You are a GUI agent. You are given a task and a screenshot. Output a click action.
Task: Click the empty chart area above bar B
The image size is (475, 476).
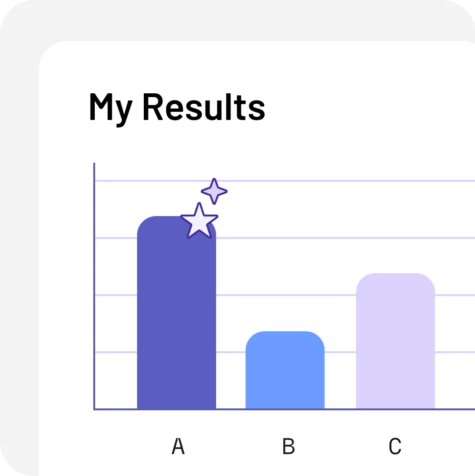point(285,267)
